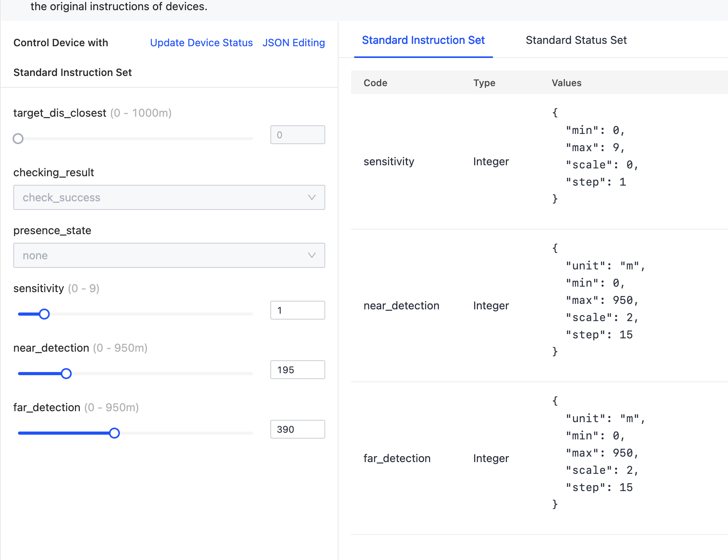
Task: Click the chevron on the checking_result dropdown
Action: (x=311, y=197)
